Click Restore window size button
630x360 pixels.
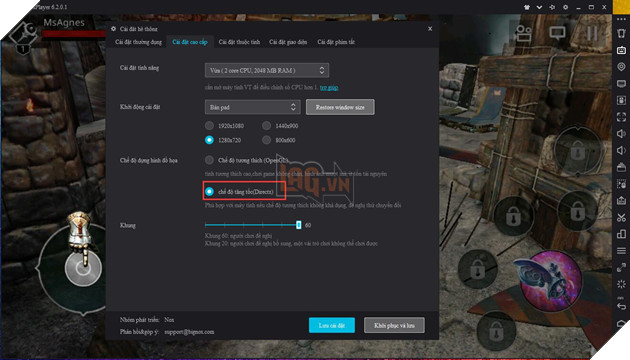pyautogui.click(x=340, y=107)
